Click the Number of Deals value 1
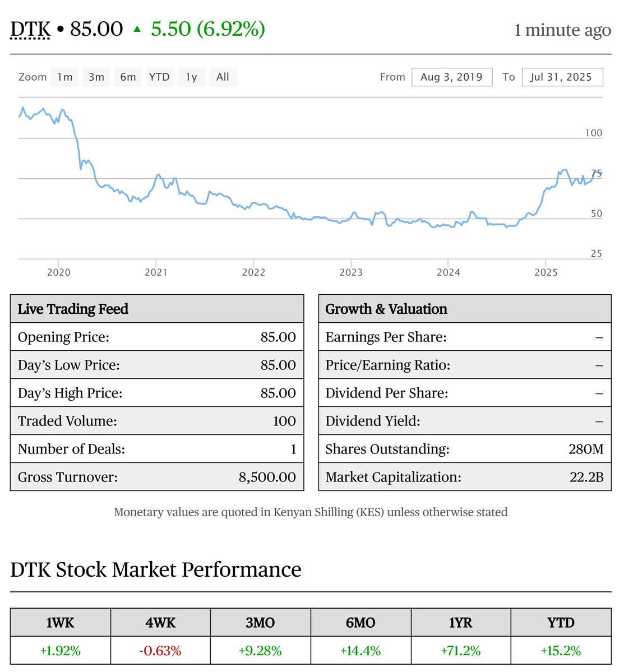Screen dimensions: 624x672 pos(294,449)
